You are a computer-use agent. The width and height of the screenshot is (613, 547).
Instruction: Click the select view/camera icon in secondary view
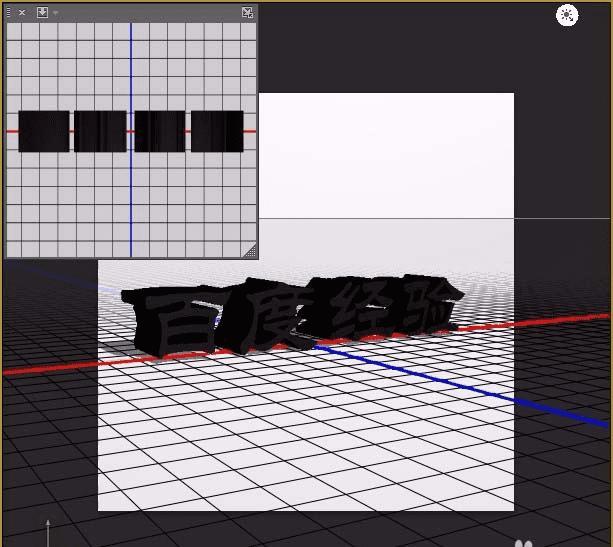coord(42,13)
